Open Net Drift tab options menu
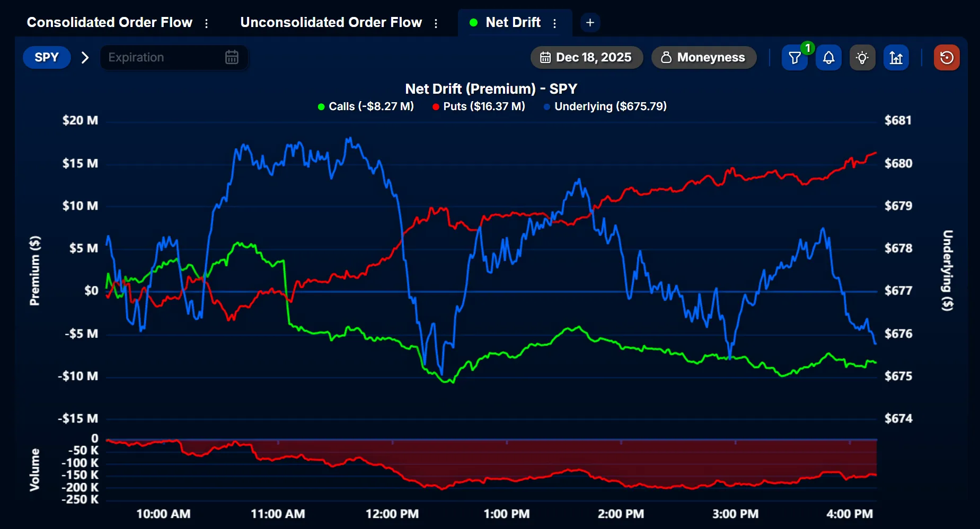The width and height of the screenshot is (980, 529). [x=555, y=23]
